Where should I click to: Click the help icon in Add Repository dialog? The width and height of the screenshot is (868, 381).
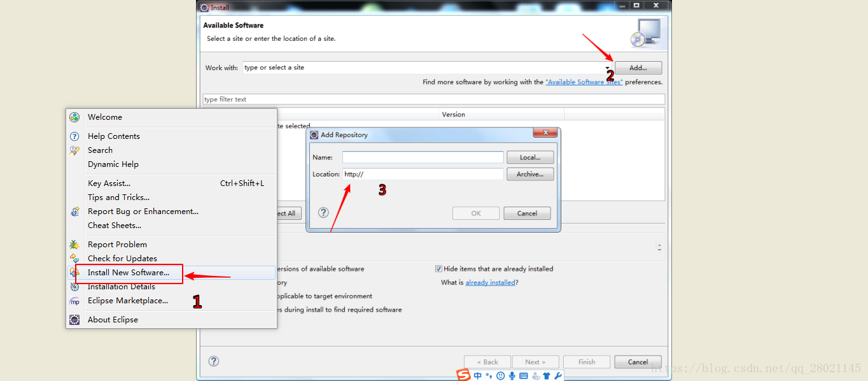coord(323,213)
